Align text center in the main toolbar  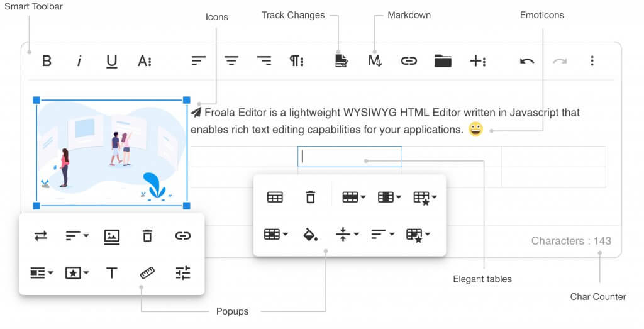pyautogui.click(x=231, y=61)
